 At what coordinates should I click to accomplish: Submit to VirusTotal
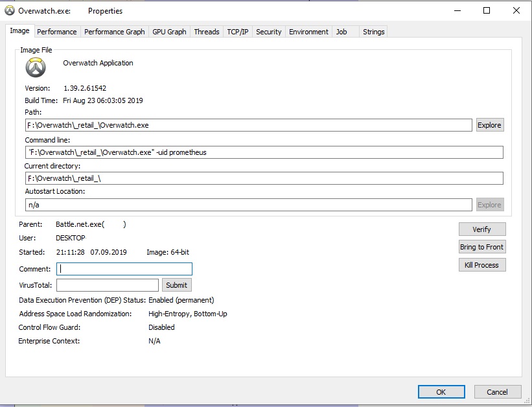coord(176,285)
